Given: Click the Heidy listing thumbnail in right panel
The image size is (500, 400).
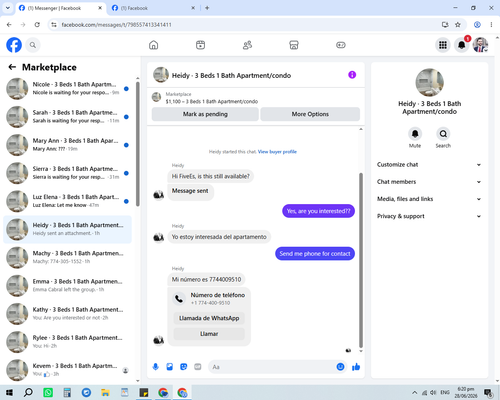Looking at the screenshot, I should [429, 82].
